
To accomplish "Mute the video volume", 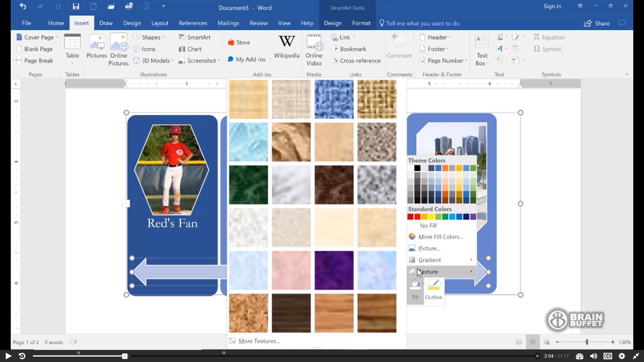I will 593,356.
